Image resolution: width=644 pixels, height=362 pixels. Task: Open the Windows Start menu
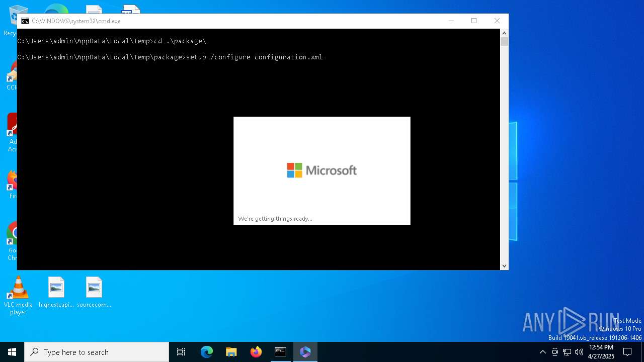coord(12,352)
